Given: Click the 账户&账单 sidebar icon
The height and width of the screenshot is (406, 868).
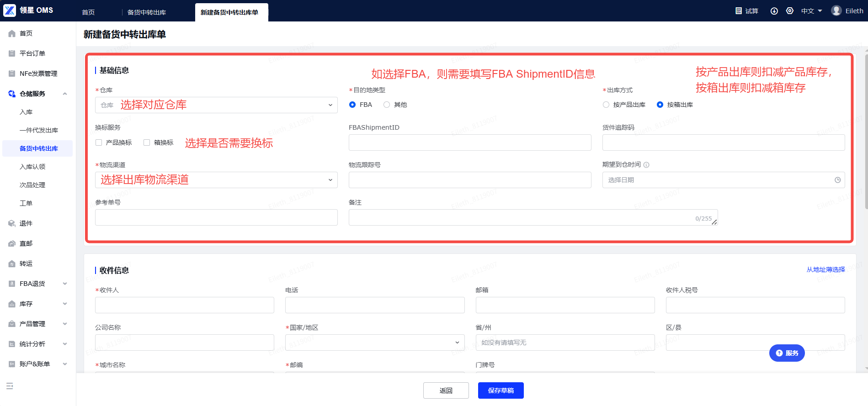Looking at the screenshot, I should tap(12, 364).
